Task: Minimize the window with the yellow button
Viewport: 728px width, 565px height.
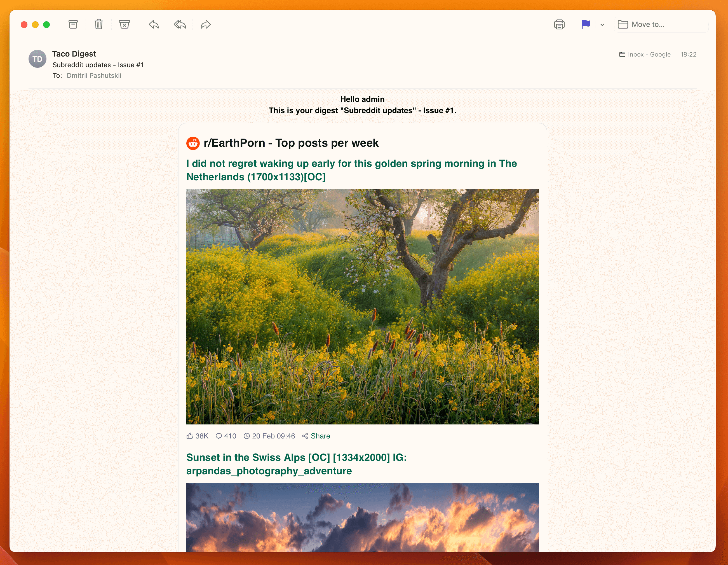Action: point(35,25)
